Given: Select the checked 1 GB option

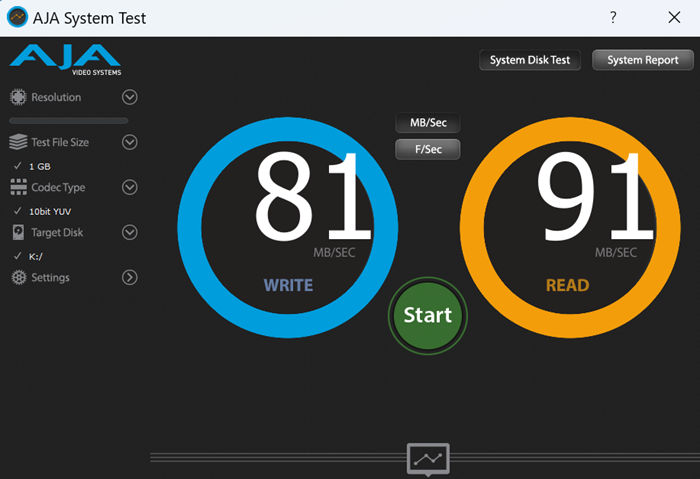Looking at the screenshot, I should (32, 166).
